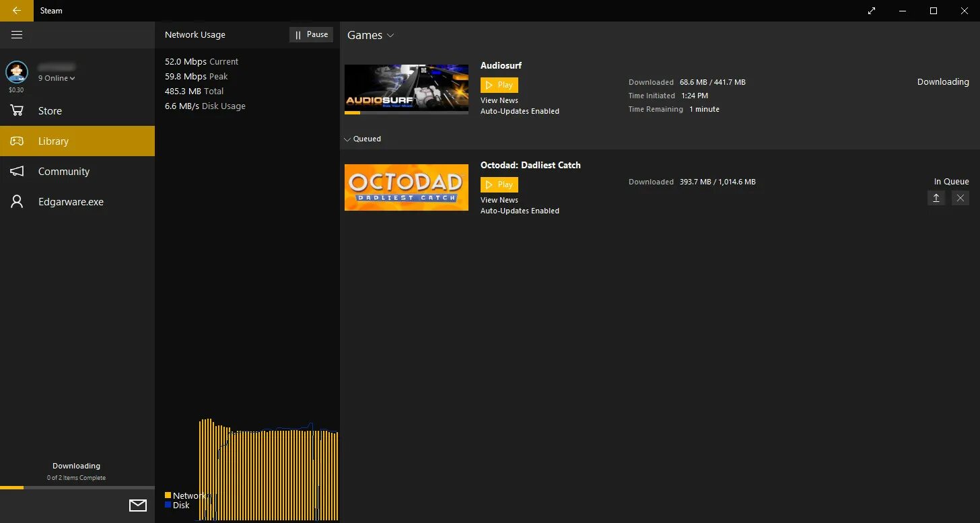The height and width of the screenshot is (523, 980).
Task: Move Octodad up in the download queue
Action: (936, 198)
